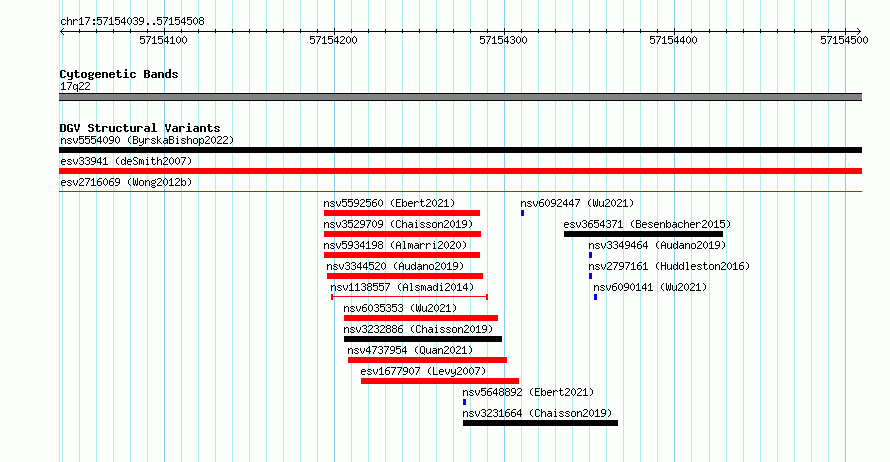Screen dimensions: 890x462
Task: Select the black bar under esv3654371
Action: tap(644, 234)
